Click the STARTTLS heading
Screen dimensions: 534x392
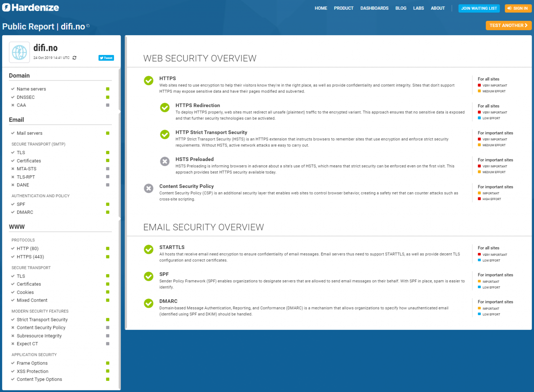point(172,247)
